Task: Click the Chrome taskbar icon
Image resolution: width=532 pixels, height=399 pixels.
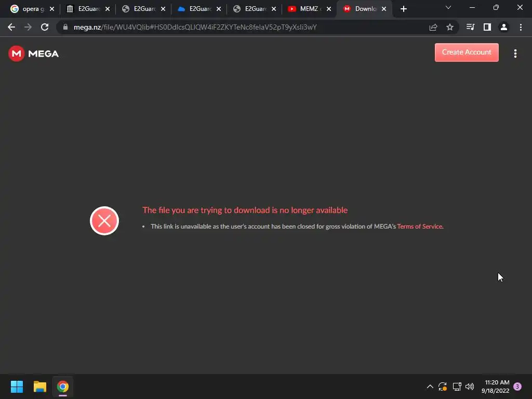Action: (63, 387)
